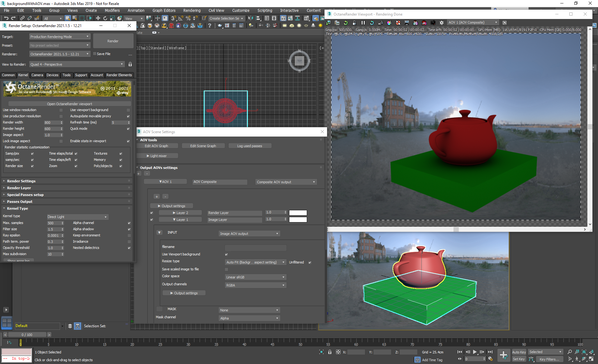598x364 pixels.
Task: Uncheck the Use Viewport background option
Action: [226, 254]
